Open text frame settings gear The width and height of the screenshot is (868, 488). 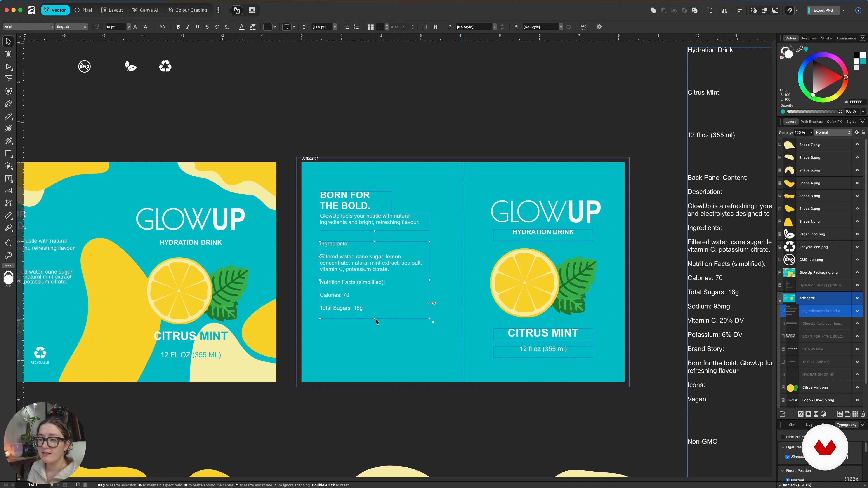point(599,27)
